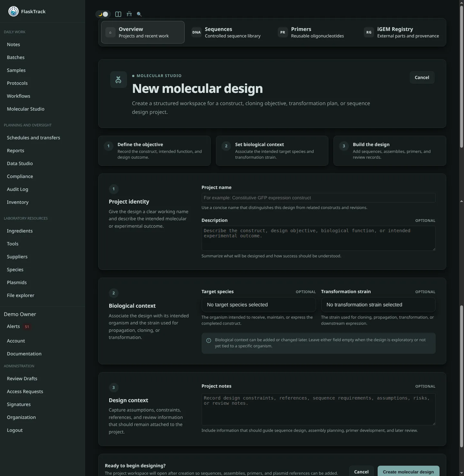Open Review Drafts in the sidebar
The image size is (464, 476).
(22, 379)
